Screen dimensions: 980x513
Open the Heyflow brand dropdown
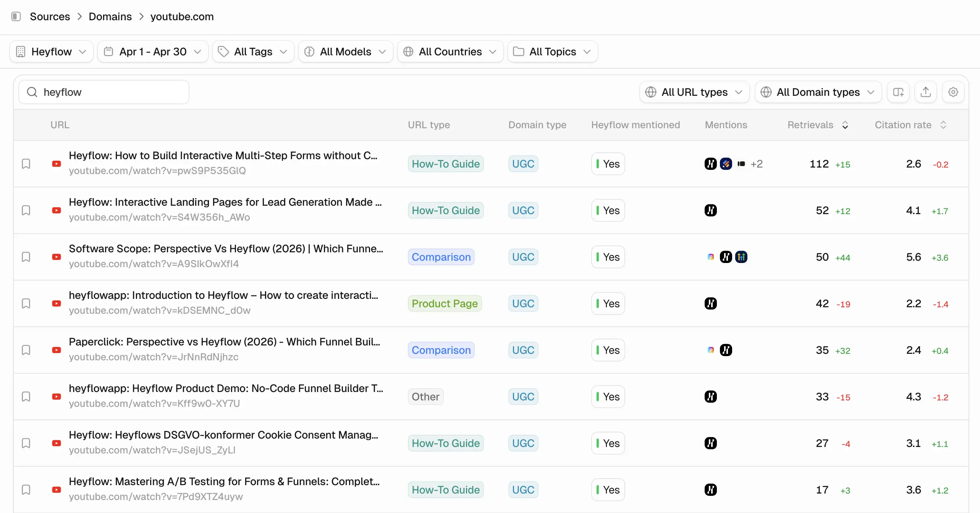[x=52, y=52]
